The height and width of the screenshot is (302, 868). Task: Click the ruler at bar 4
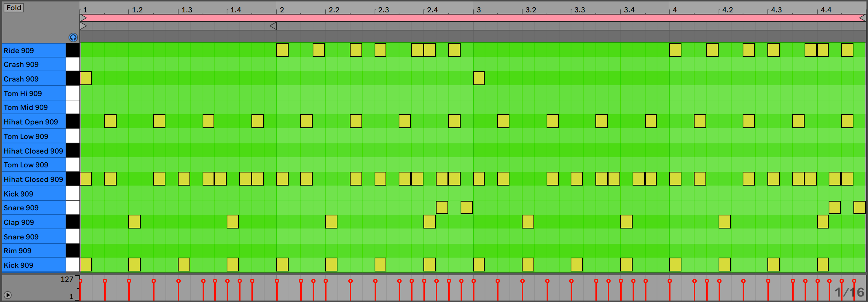675,10
